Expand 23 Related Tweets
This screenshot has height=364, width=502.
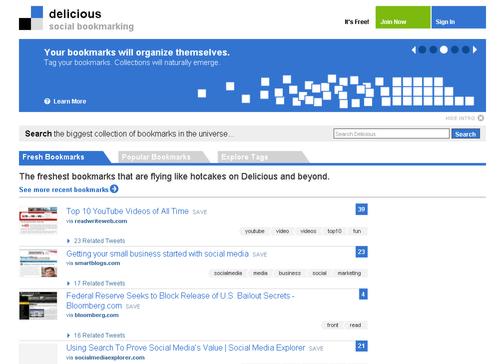pos(96,241)
